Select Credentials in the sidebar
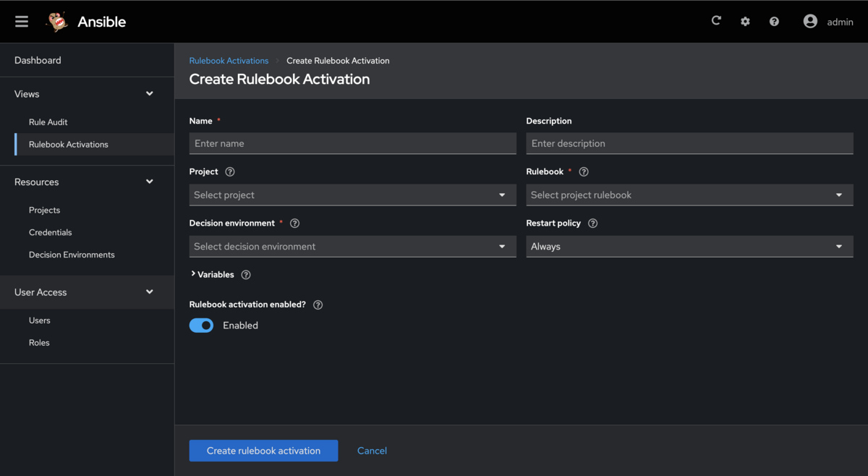This screenshot has width=868, height=476. pyautogui.click(x=50, y=231)
